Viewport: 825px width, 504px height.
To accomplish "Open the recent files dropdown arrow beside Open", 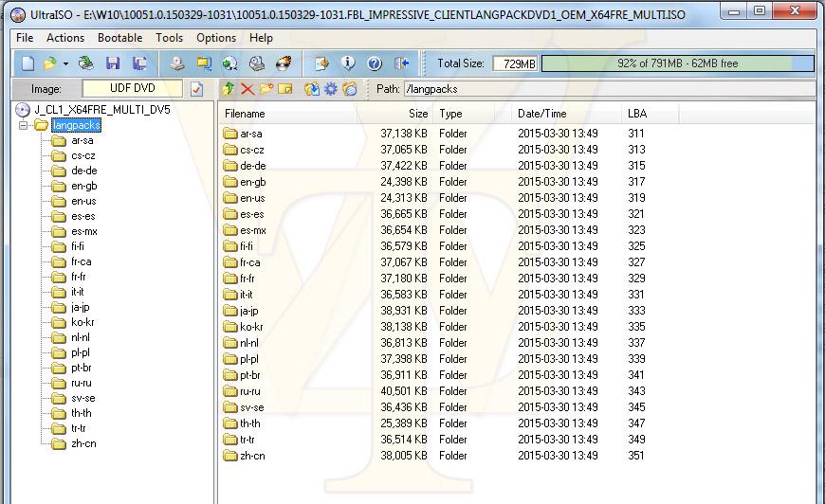I will (65, 64).
